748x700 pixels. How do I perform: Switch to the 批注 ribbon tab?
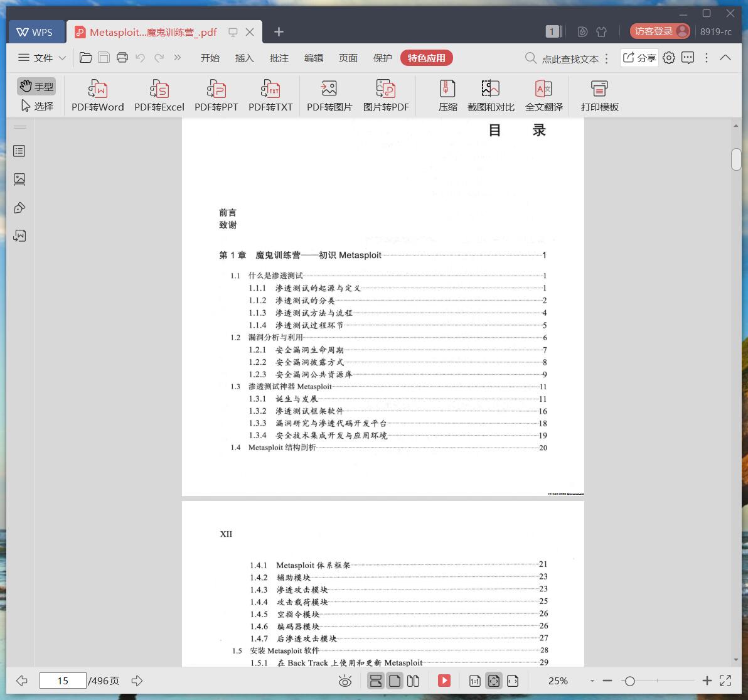pyautogui.click(x=279, y=58)
